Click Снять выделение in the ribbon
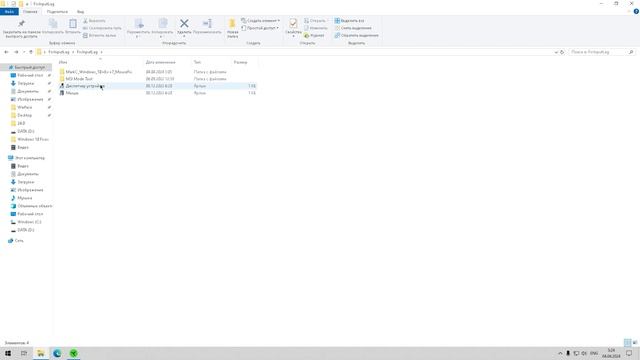 click(353, 28)
